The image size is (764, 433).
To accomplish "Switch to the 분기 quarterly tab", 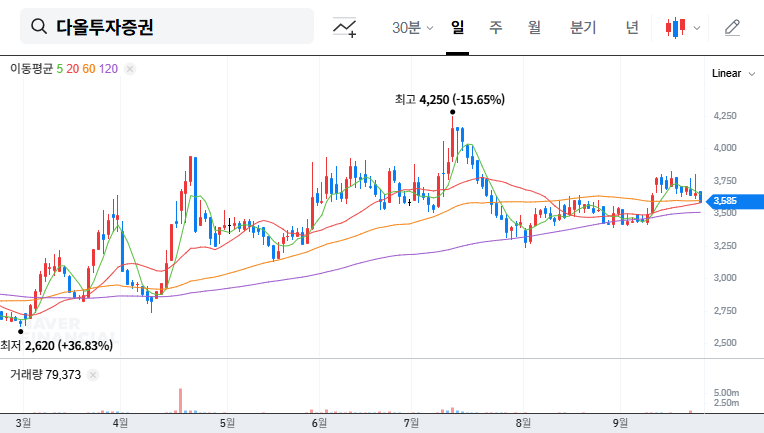I will pos(583,27).
